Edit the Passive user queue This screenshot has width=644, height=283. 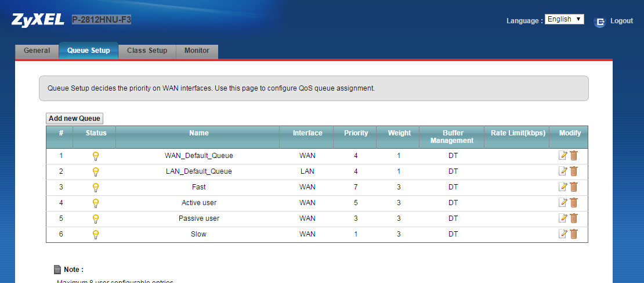tap(563, 218)
